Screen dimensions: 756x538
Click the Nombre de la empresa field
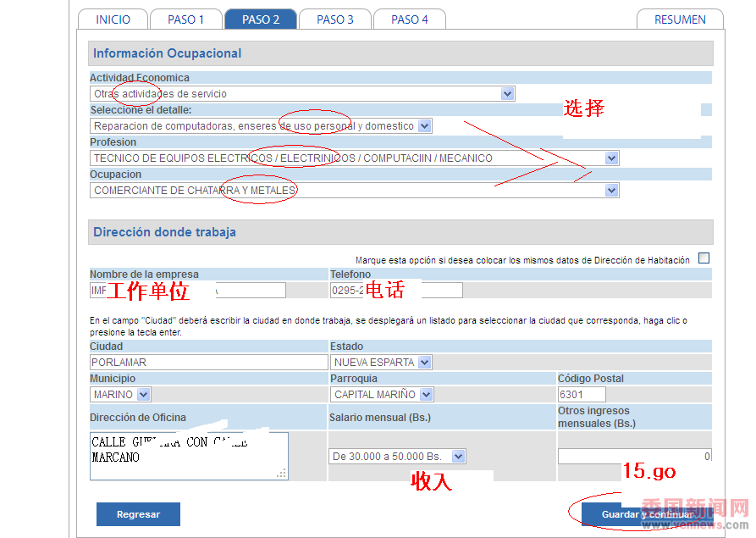click(x=188, y=291)
